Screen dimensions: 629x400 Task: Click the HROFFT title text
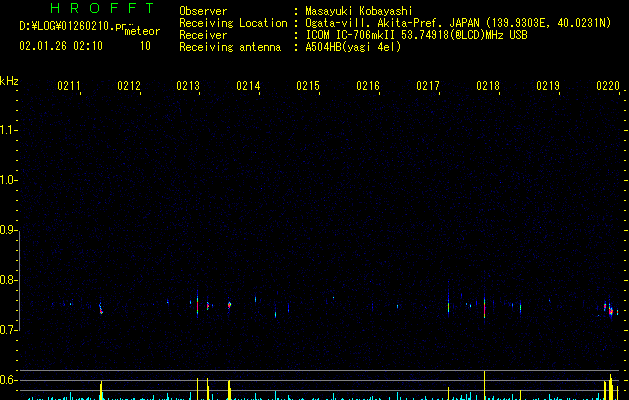[102, 8]
